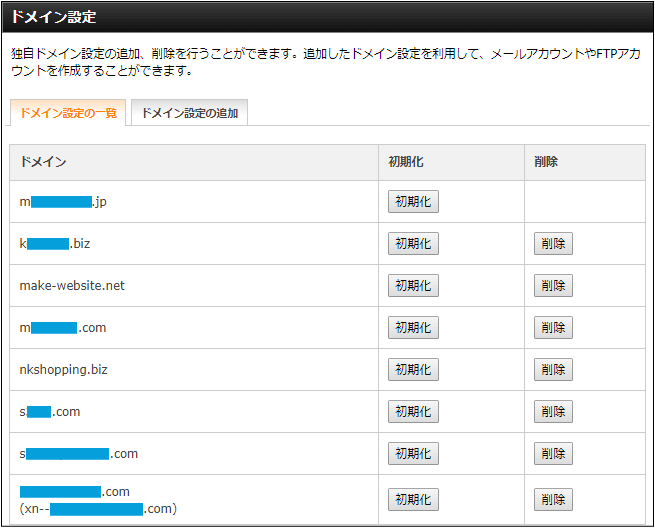
Task: Click 初期化 for the k….biz domain
Action: (x=413, y=244)
